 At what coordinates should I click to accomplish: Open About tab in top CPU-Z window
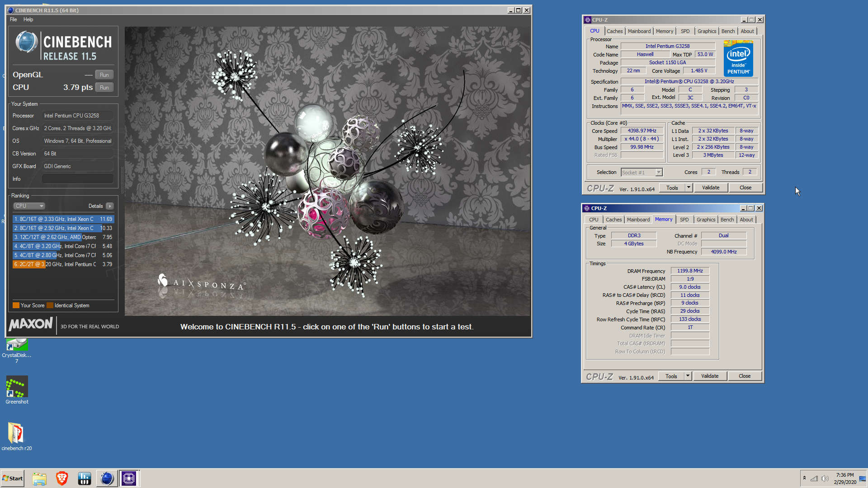pos(747,31)
